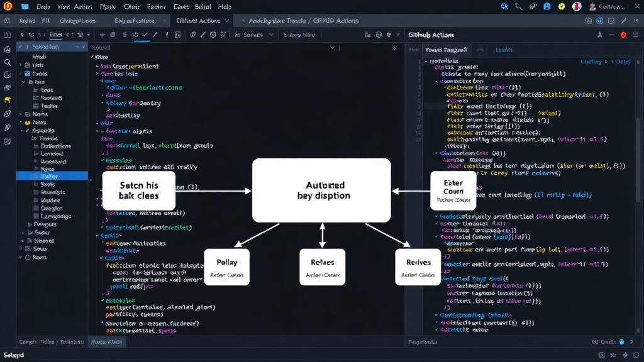Open the chevron dropdown at the right of the editor toolbar
This screenshot has height=362, width=644.
coord(397,35)
